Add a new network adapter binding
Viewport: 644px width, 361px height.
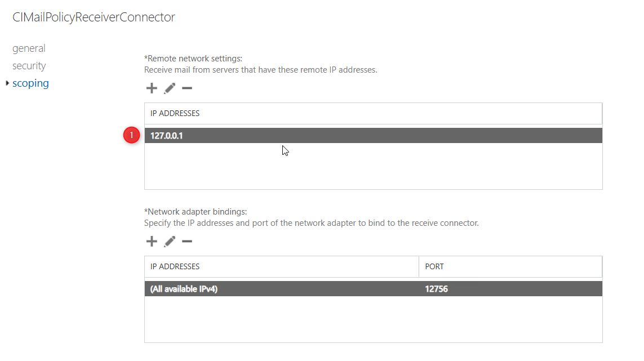click(152, 242)
